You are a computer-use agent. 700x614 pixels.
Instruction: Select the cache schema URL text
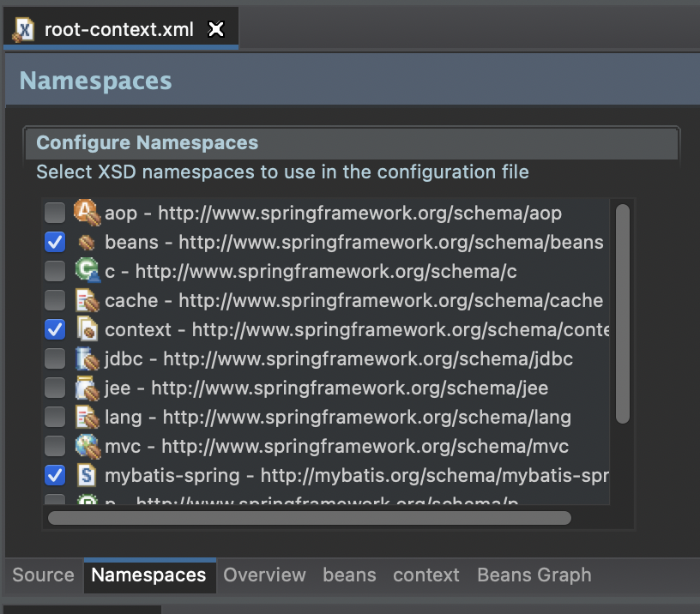coord(391,301)
